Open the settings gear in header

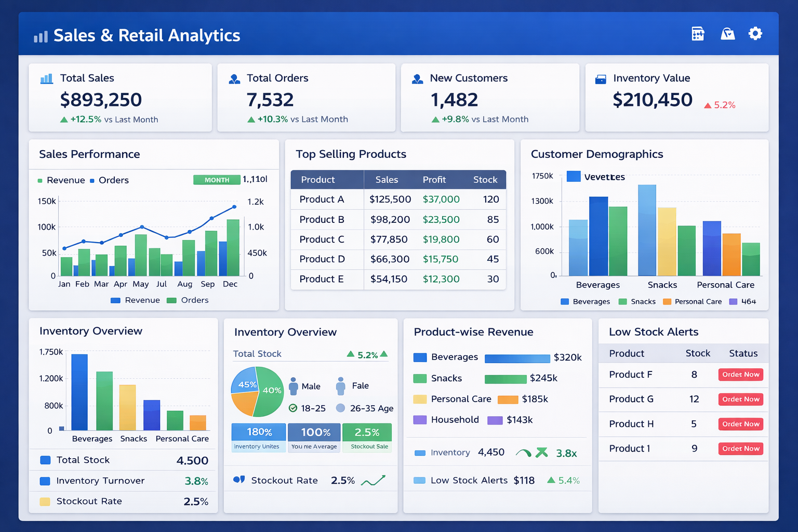[x=755, y=34]
